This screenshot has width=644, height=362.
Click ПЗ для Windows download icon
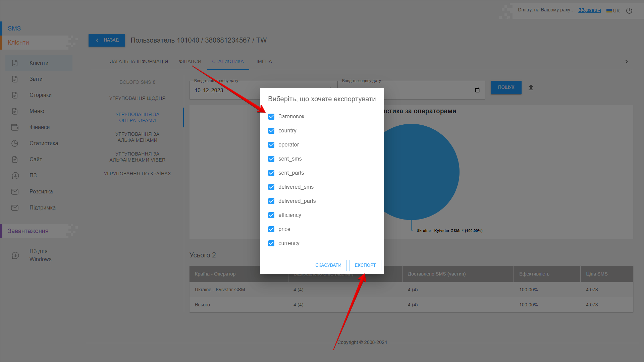tap(15, 255)
